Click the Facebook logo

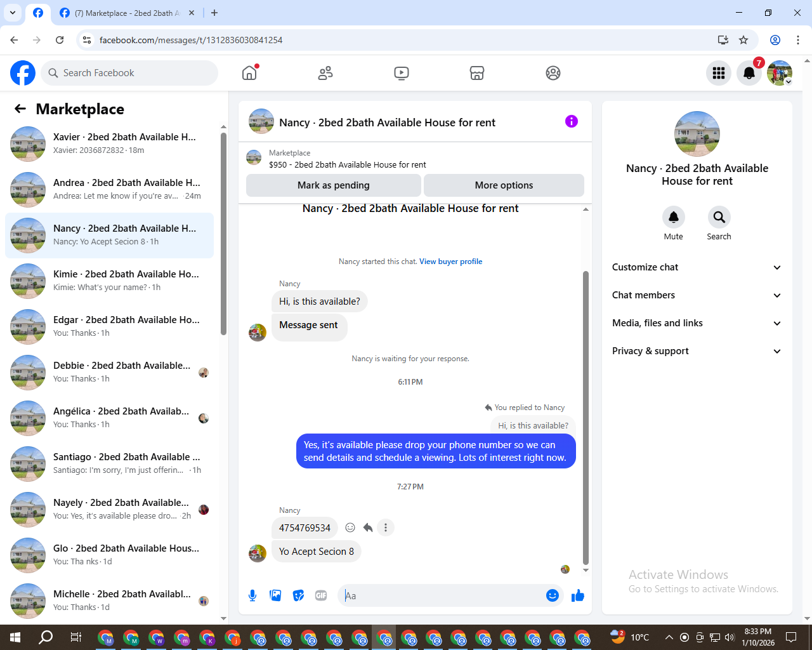(23, 73)
